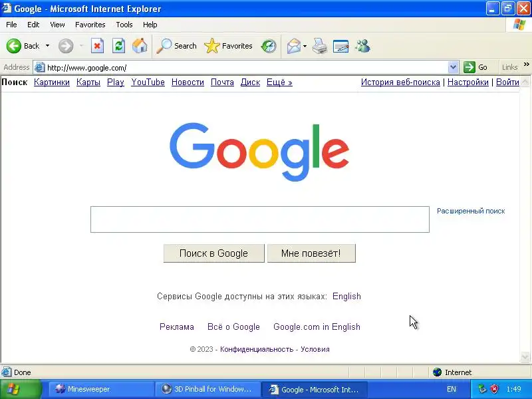This screenshot has width=532, height=399.
Task: Open the Картинки link
Action: click(x=52, y=82)
